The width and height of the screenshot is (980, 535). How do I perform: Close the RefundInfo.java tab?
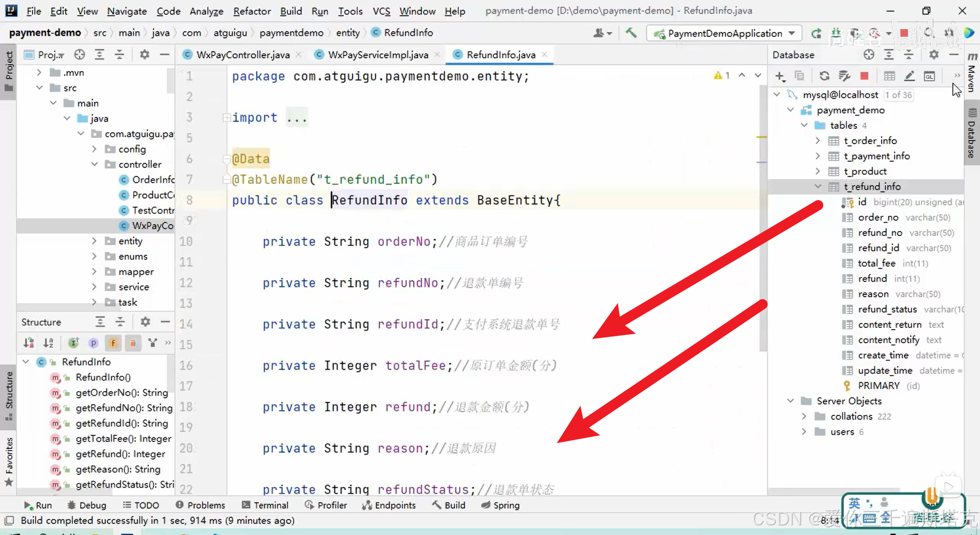(545, 55)
